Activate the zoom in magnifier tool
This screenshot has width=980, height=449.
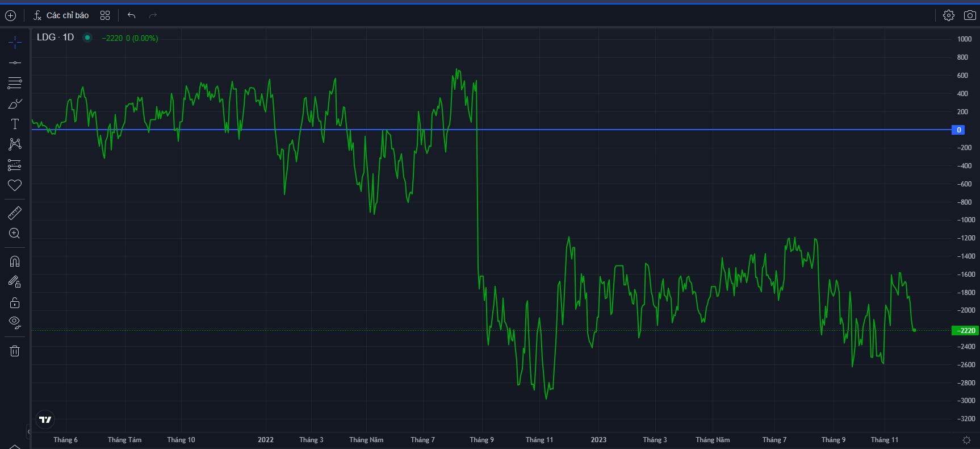15,234
